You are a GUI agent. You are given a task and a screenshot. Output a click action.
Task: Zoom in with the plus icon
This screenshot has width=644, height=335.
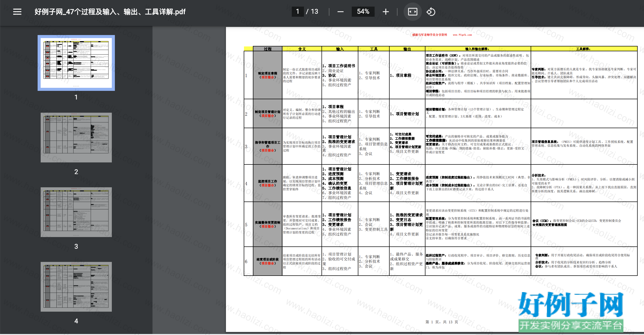point(386,12)
